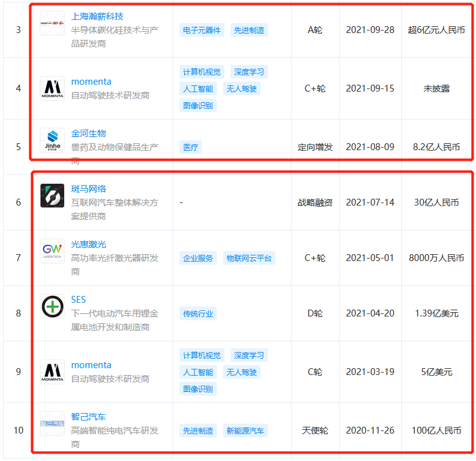Click the 战略融资 round cell

(315, 202)
